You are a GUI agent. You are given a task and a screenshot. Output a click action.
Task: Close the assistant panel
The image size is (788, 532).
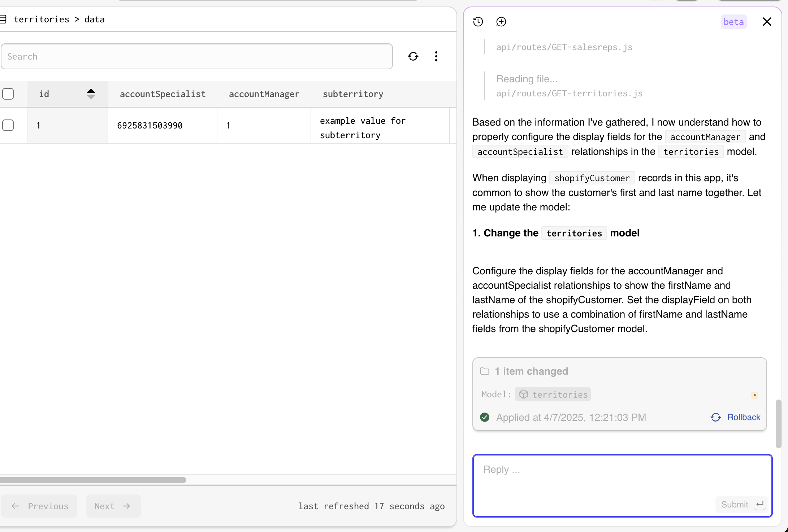point(767,22)
